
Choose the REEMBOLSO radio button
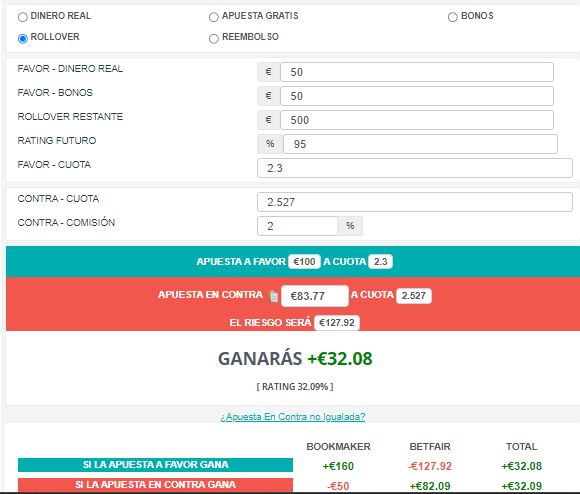[x=213, y=38]
